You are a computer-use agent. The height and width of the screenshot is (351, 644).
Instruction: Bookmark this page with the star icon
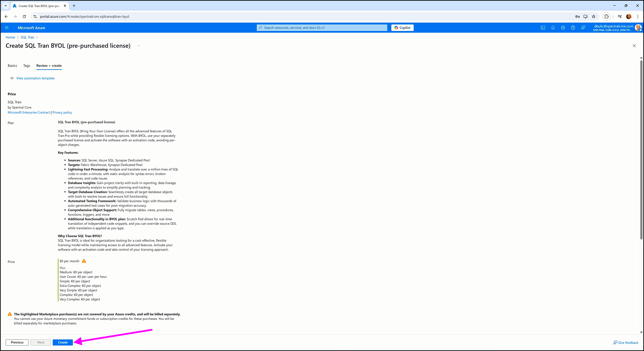tap(593, 16)
